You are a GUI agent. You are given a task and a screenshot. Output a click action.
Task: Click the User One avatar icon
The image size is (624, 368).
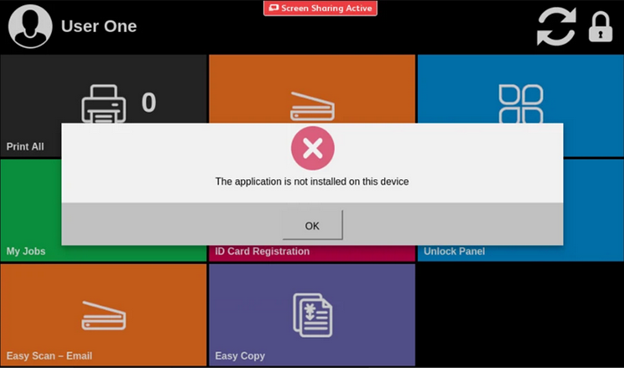[30, 27]
